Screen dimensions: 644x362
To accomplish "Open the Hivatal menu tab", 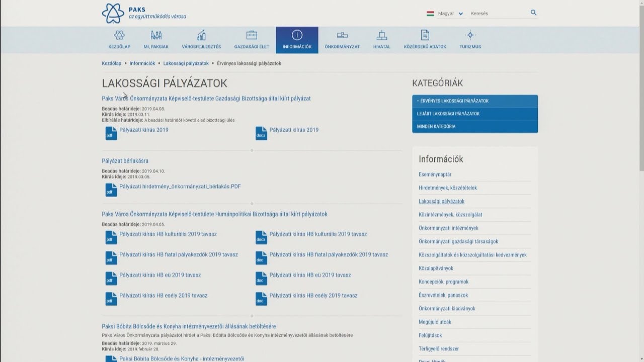I will coord(382,40).
